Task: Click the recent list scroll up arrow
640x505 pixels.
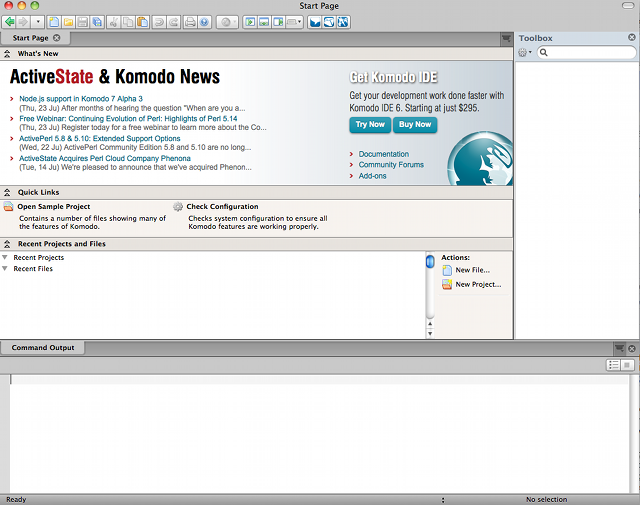Action: point(430,324)
